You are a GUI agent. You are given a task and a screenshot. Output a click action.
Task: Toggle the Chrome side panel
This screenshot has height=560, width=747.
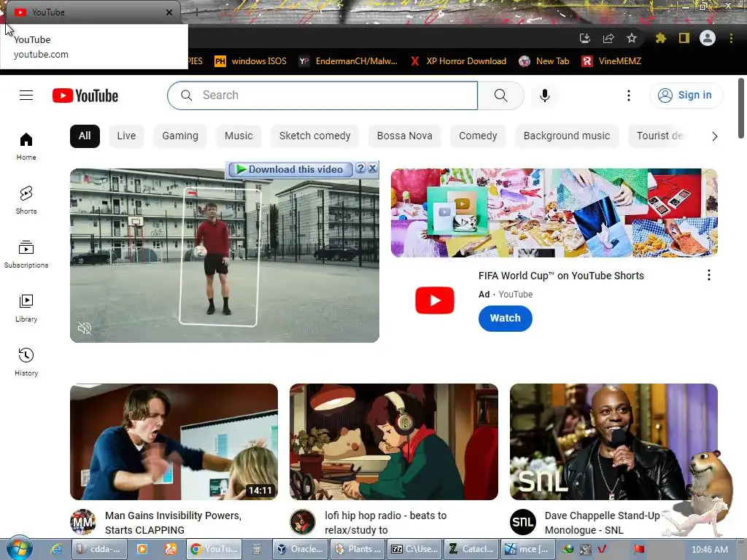[x=684, y=38]
